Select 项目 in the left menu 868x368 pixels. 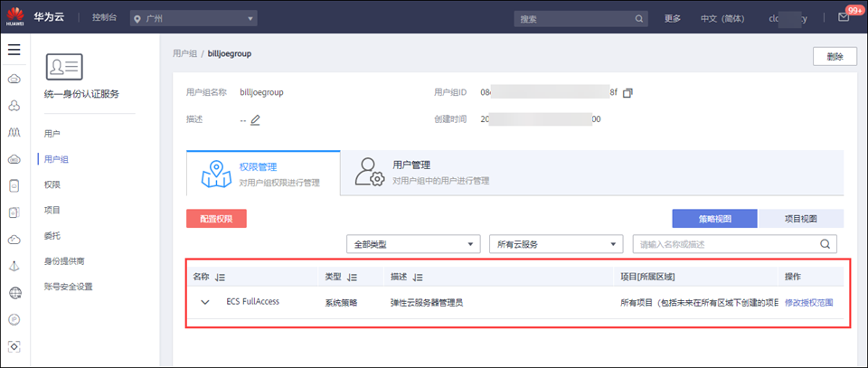(x=52, y=210)
